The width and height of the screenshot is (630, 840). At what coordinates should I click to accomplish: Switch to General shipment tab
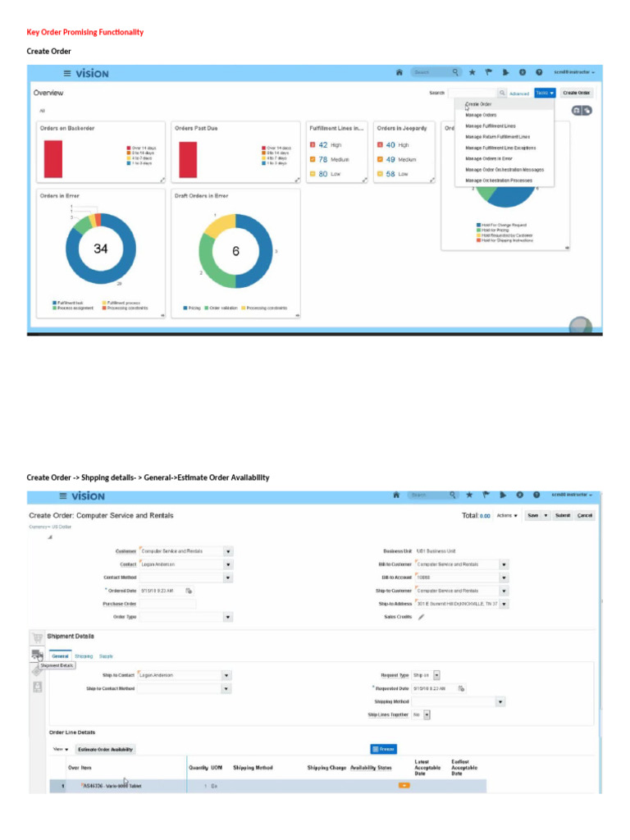(x=60, y=656)
